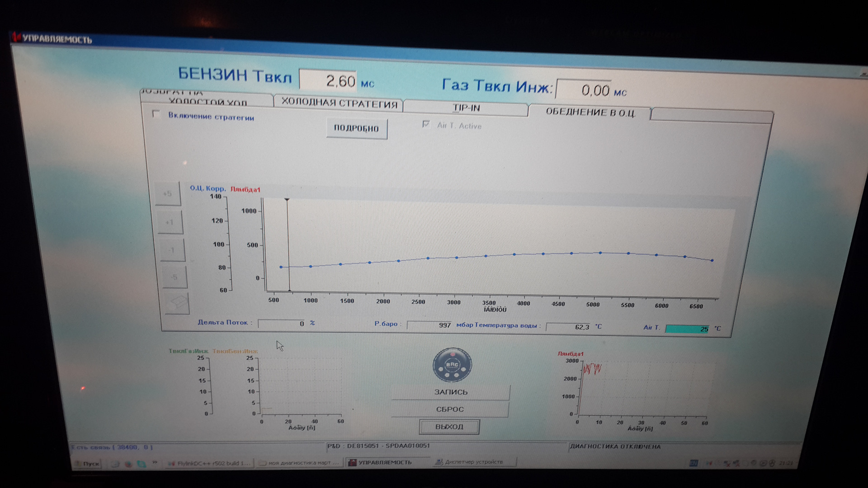Screen dimensions: 868x488
Task: Open the Пуск start menu
Action: click(x=88, y=464)
